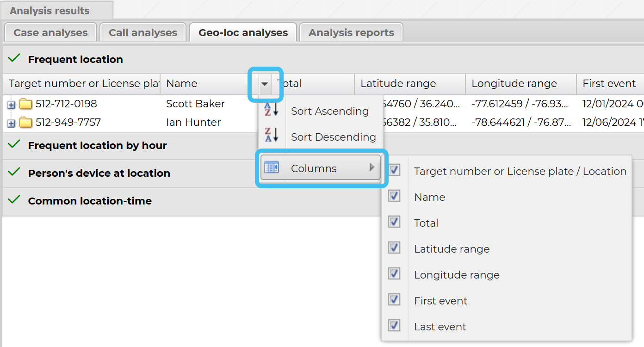Expand the 512-949-7757 tree row
644x347 pixels.
(12, 124)
